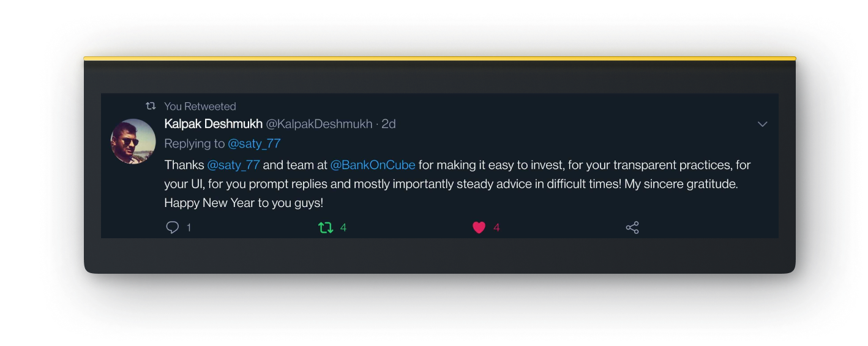Click @saty_77 in the Replying to line
This screenshot has height=346, width=868.
[x=254, y=144]
